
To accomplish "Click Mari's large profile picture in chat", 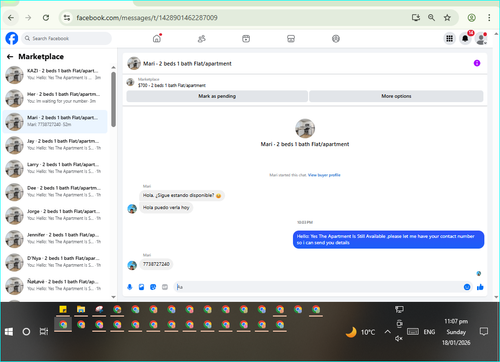I will pyautogui.click(x=305, y=128).
